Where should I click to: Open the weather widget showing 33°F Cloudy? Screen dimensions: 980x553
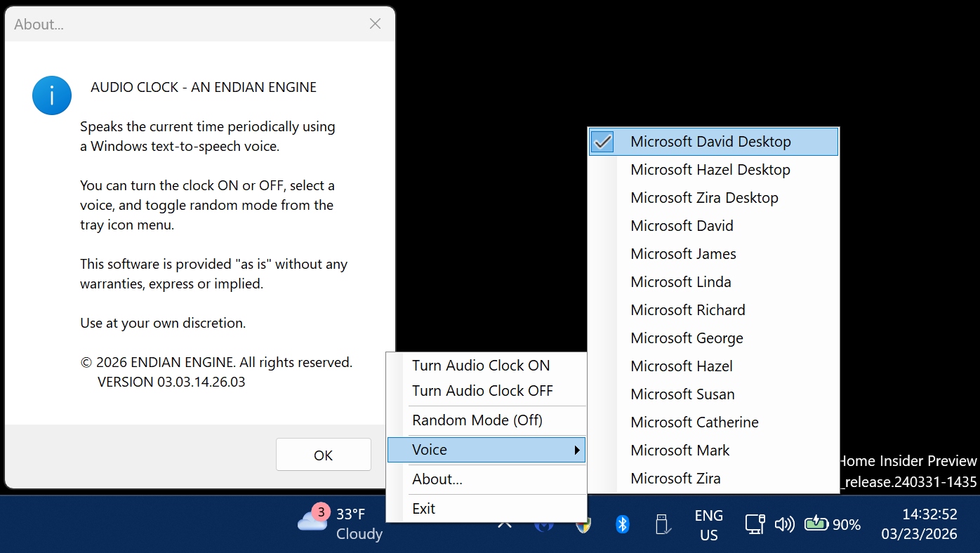pos(340,524)
